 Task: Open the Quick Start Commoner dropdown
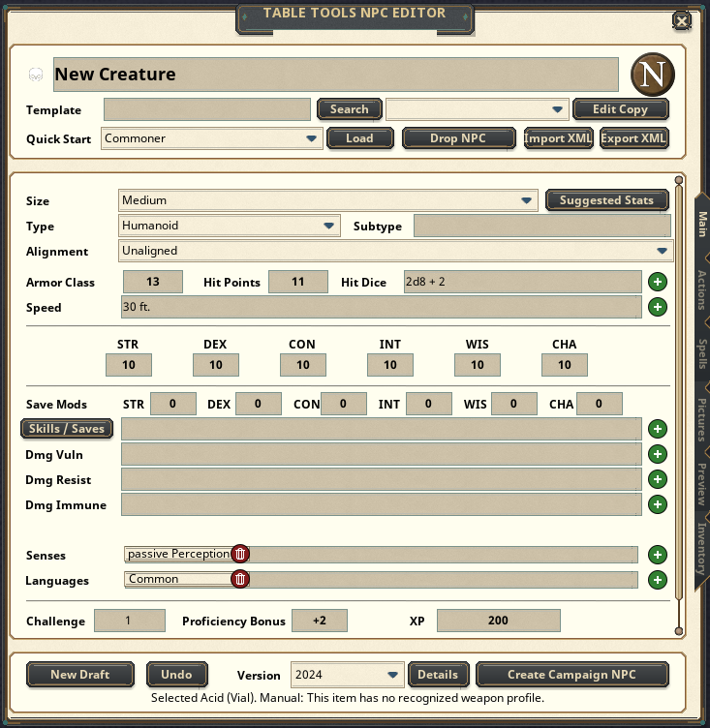(x=212, y=138)
